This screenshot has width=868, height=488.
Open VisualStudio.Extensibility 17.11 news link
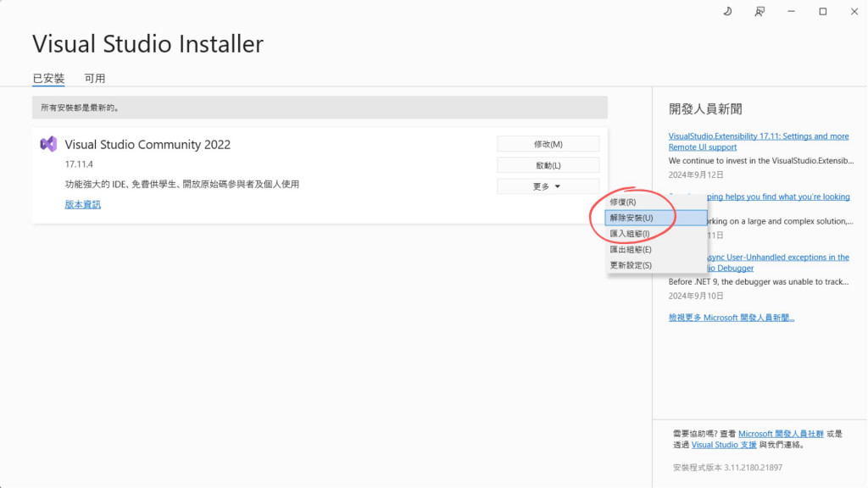pos(759,141)
